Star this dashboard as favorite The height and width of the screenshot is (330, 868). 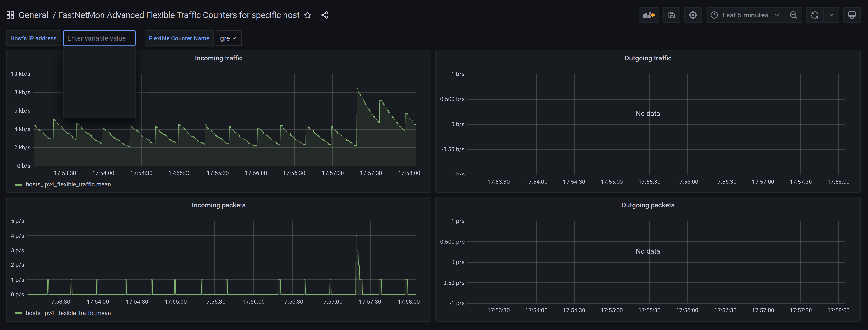tap(308, 15)
